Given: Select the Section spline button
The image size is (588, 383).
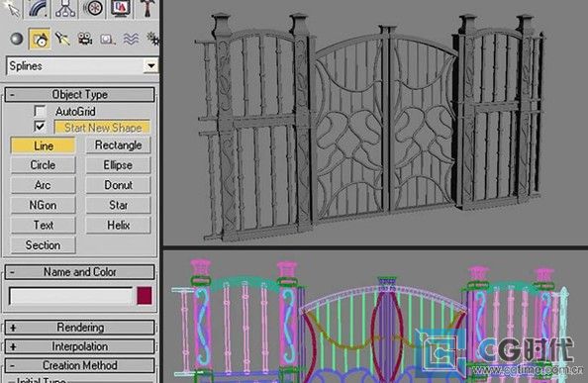Looking at the screenshot, I should coord(44,245).
